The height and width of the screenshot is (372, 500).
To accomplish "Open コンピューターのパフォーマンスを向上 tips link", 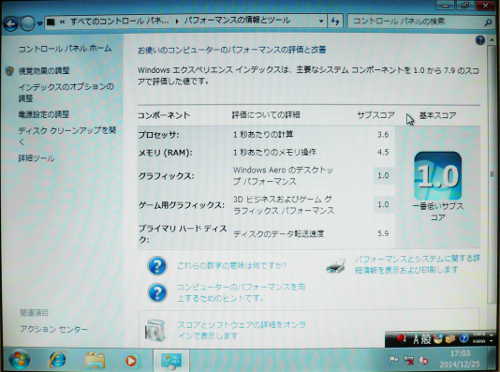I will [240, 292].
